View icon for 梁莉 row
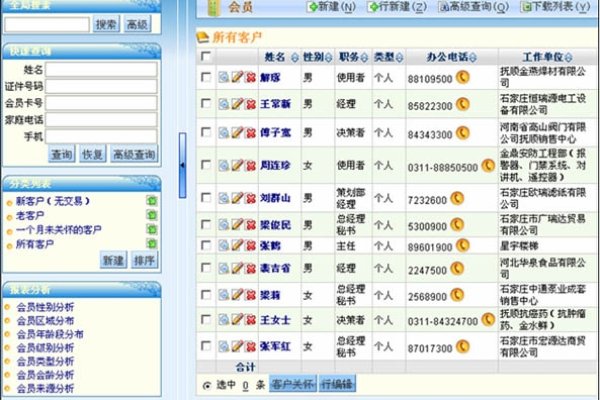 coord(224,295)
